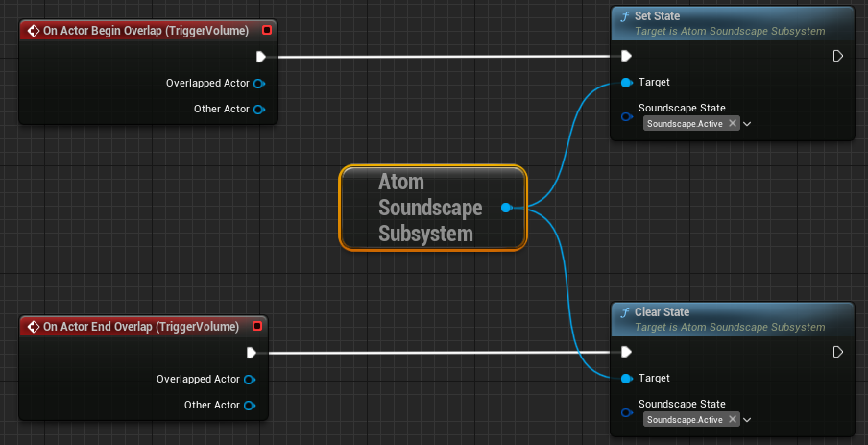The image size is (868, 445).
Task: Click the Atom Soundscape Subsystem output pin
Action: pos(505,208)
